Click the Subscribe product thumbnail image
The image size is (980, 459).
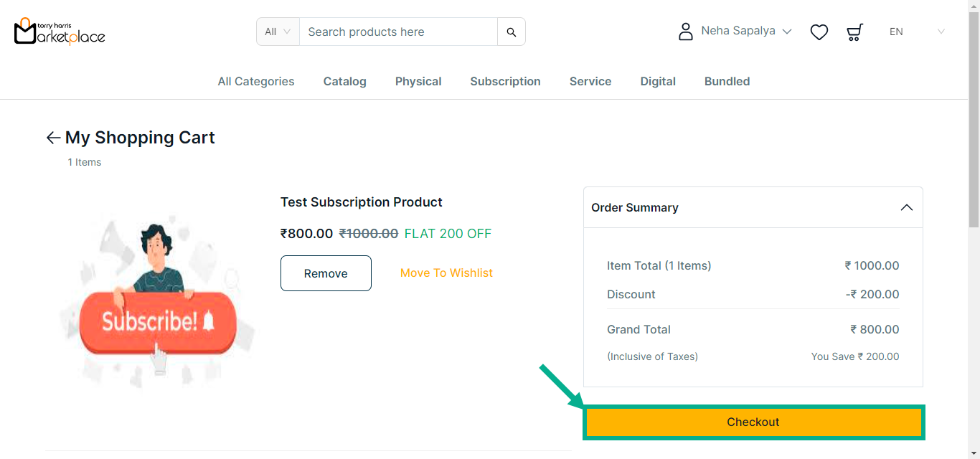[x=158, y=301]
